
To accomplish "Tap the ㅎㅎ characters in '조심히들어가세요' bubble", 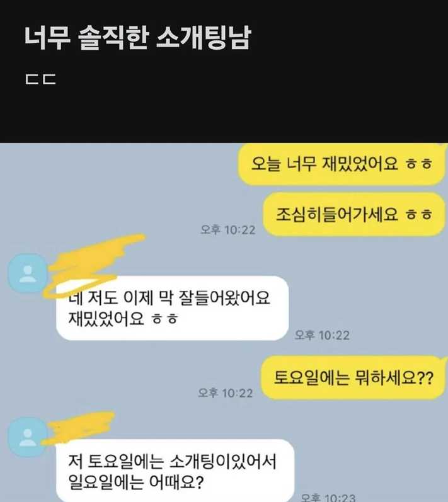I will [419, 214].
